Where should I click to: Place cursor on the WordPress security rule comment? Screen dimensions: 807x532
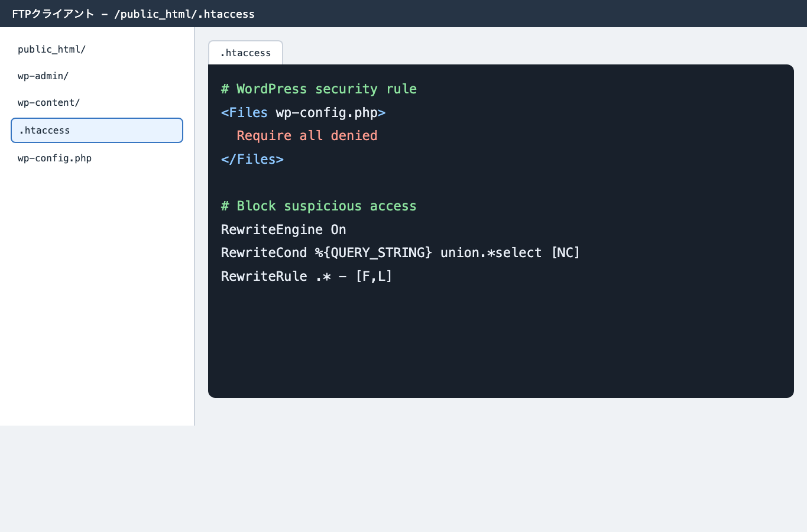[319, 89]
